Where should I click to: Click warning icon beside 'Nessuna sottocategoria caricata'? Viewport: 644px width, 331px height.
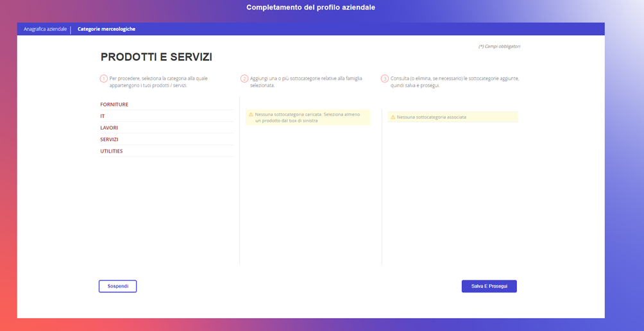[x=251, y=114]
